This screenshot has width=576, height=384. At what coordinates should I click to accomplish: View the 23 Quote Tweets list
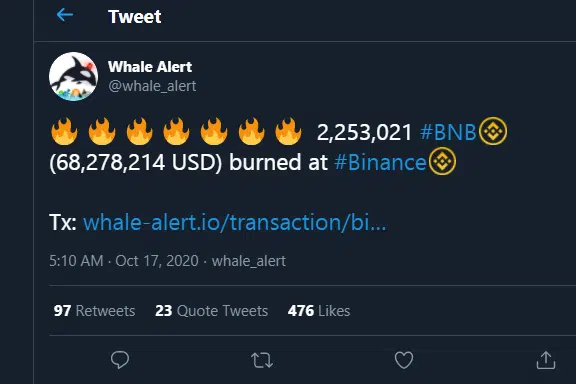tap(212, 311)
